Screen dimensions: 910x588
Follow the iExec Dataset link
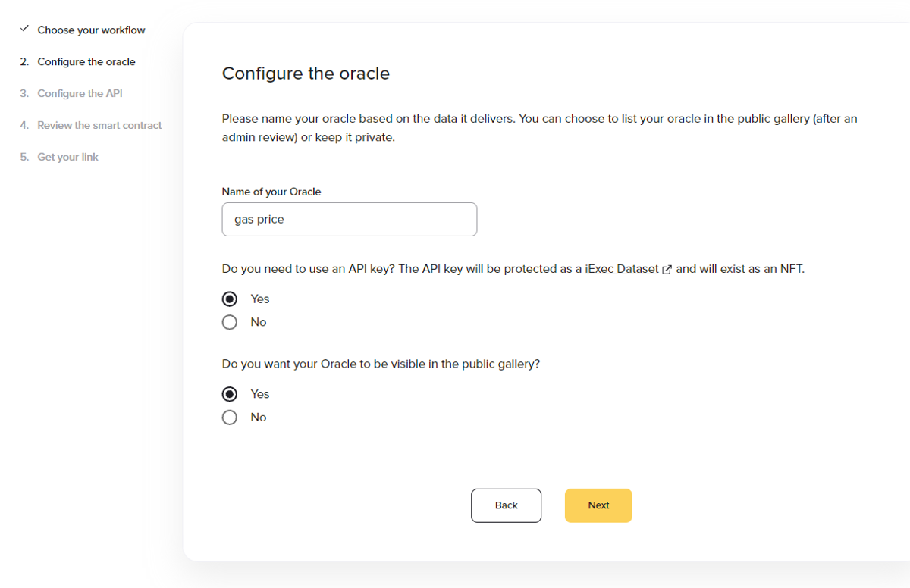click(622, 269)
